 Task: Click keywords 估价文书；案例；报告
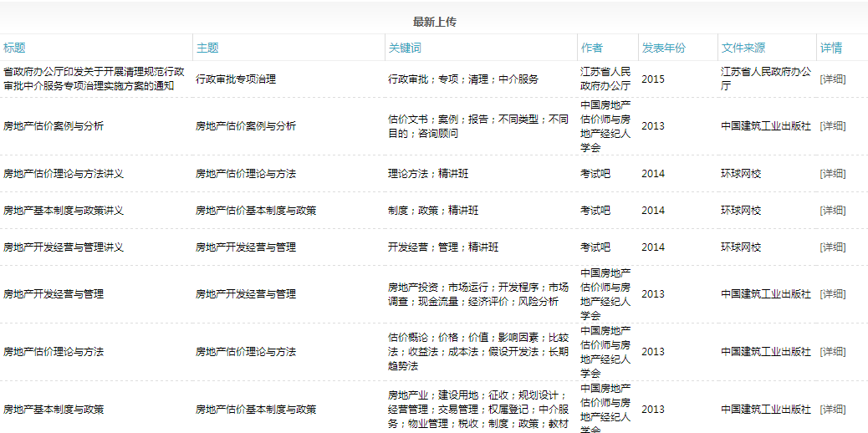[x=478, y=125]
